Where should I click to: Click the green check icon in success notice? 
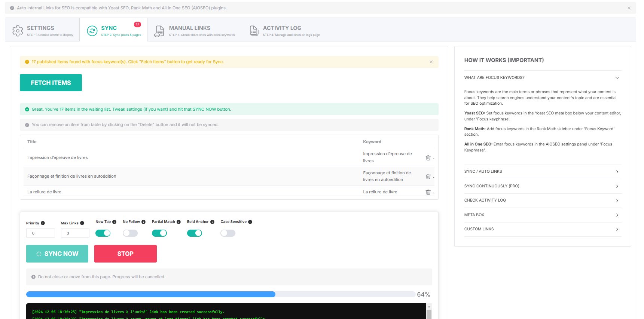coord(27,109)
